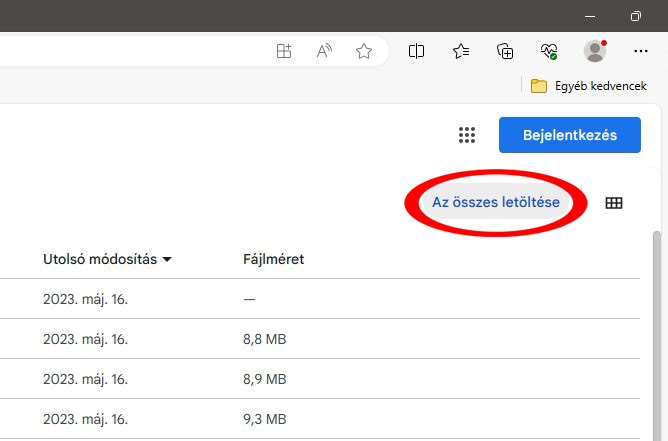Select the row with 9,3 MB
This screenshot has width=668, height=441.
(x=320, y=419)
